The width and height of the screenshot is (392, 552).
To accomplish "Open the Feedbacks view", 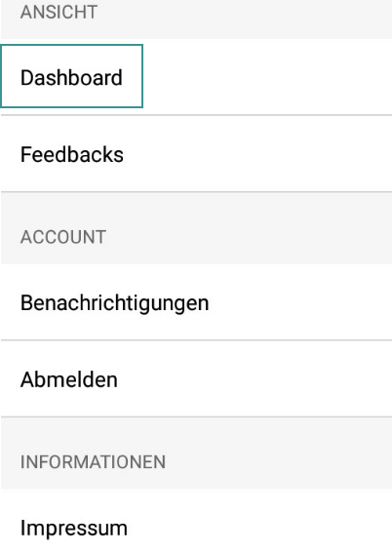I will (196, 154).
